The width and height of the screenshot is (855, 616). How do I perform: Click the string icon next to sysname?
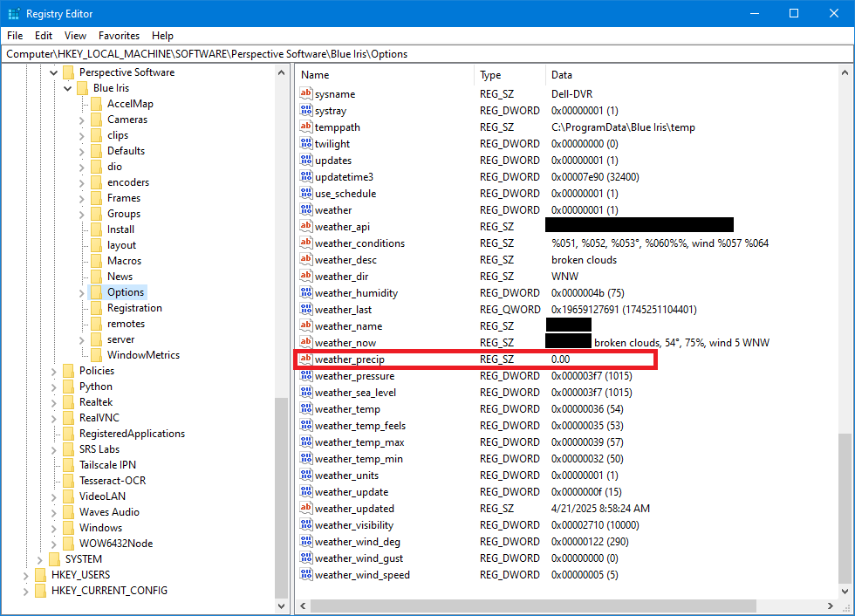(305, 94)
